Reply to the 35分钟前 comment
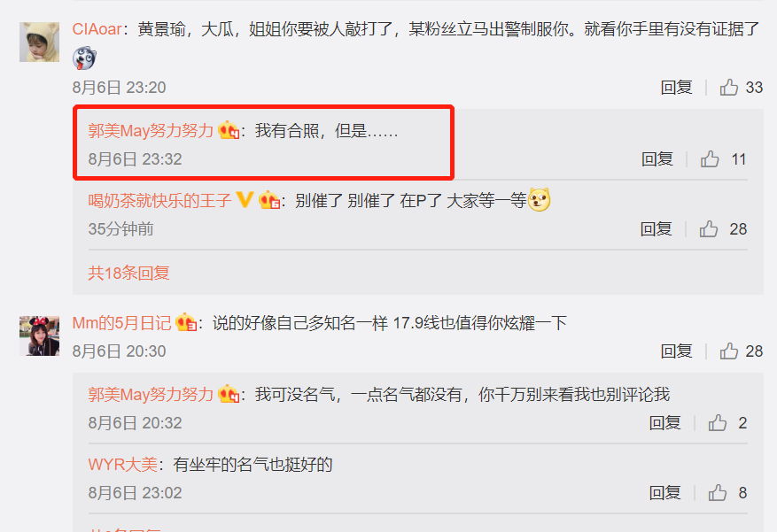 coord(656,229)
